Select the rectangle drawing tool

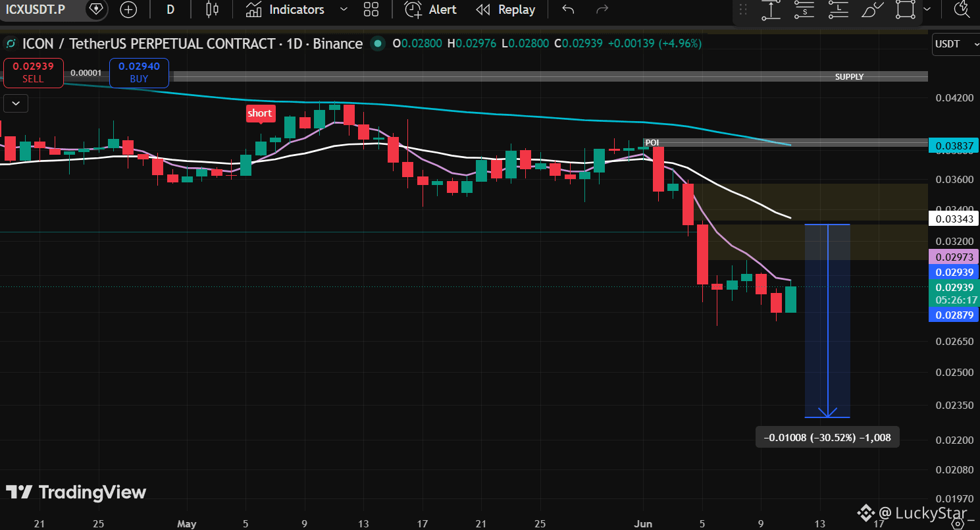tap(906, 9)
